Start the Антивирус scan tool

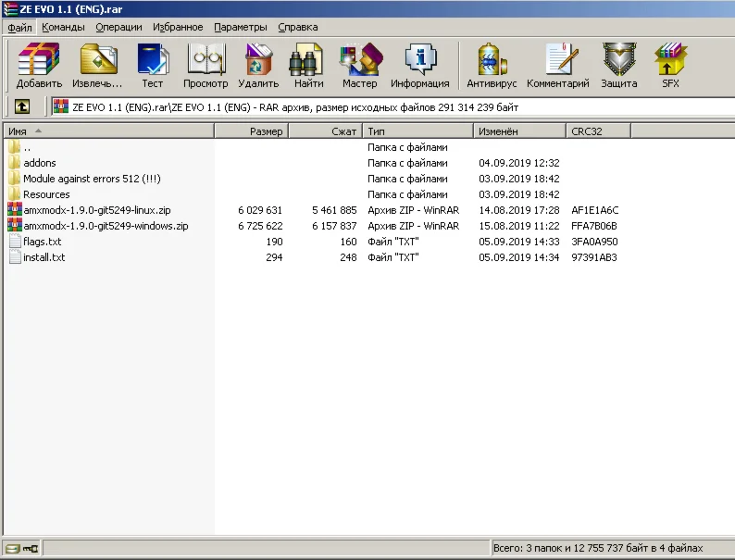pos(492,66)
